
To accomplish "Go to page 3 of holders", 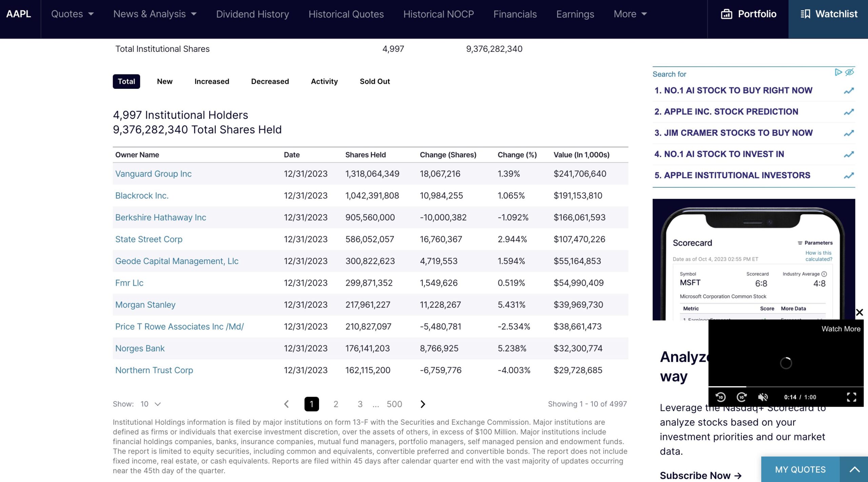I will pos(360,404).
